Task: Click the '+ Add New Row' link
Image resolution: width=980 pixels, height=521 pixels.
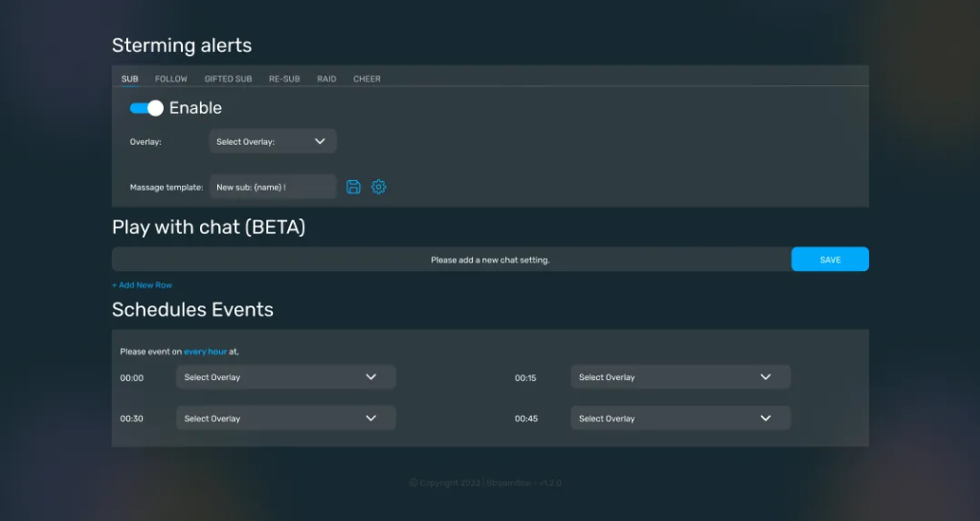Action: (x=142, y=285)
